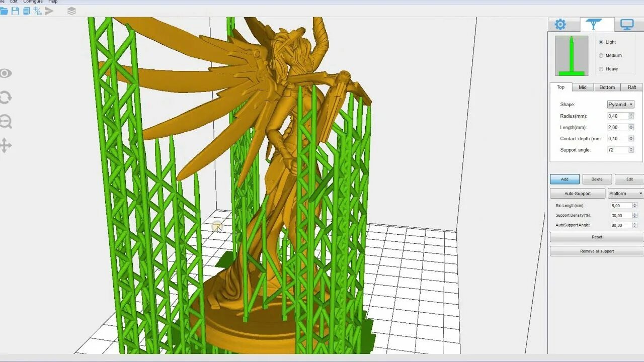The height and width of the screenshot is (362, 644).
Task: Adjust the Support angle spinner arrows
Action: tap(631, 150)
